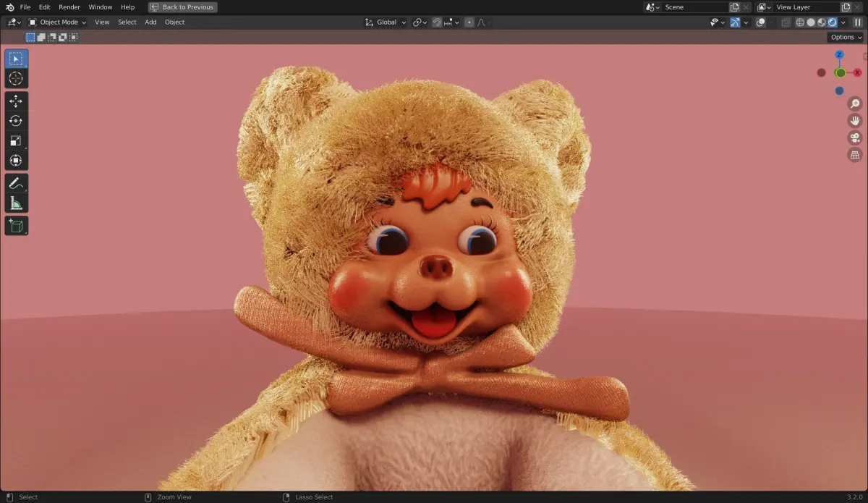
Task: Pause viewport render preview
Action: coord(858,22)
